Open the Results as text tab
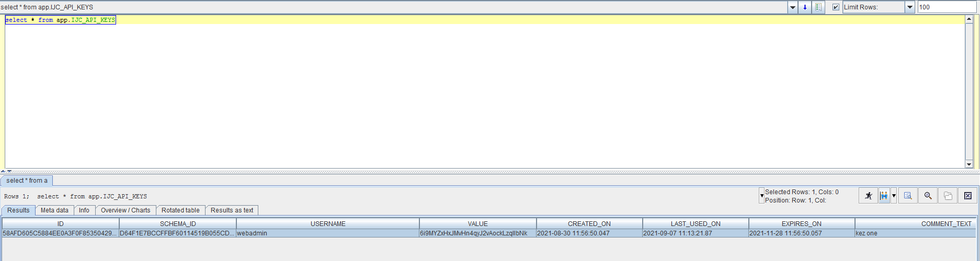The height and width of the screenshot is (261, 980). [232, 210]
